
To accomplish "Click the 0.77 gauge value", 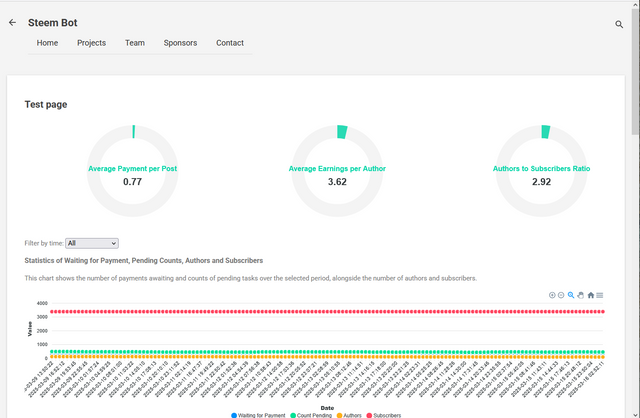I will tap(133, 182).
